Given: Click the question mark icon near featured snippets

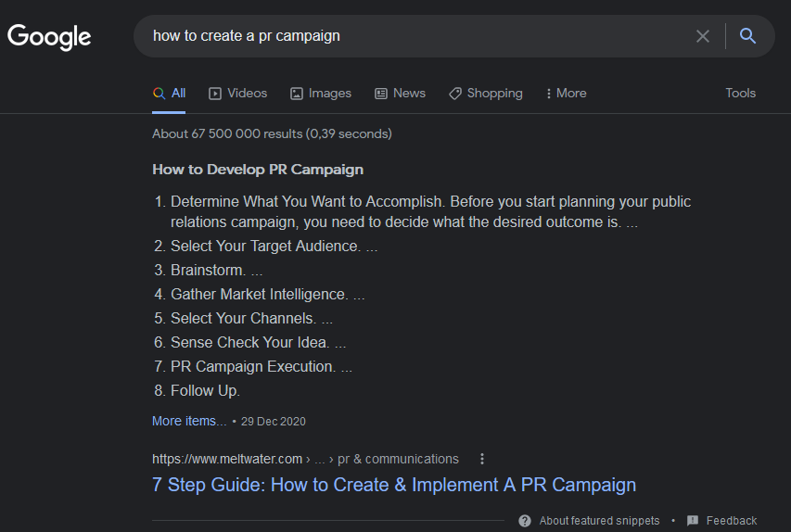Looking at the screenshot, I should coord(525,521).
